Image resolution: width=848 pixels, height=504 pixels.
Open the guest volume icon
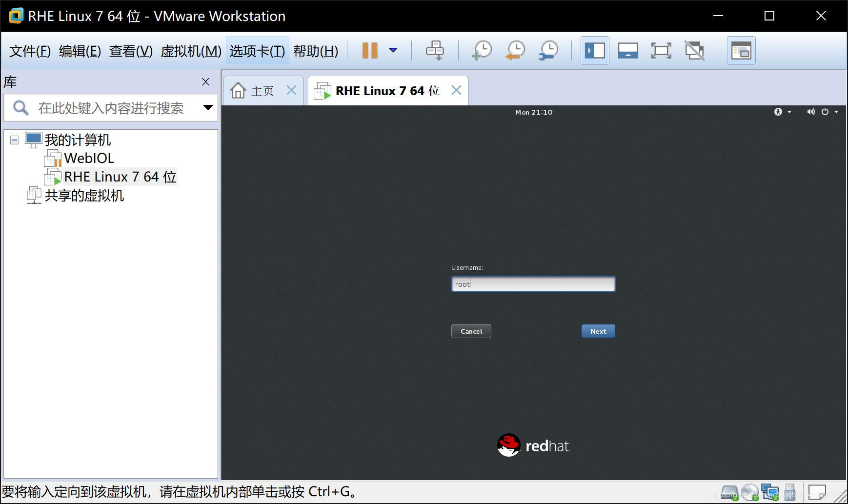(810, 112)
